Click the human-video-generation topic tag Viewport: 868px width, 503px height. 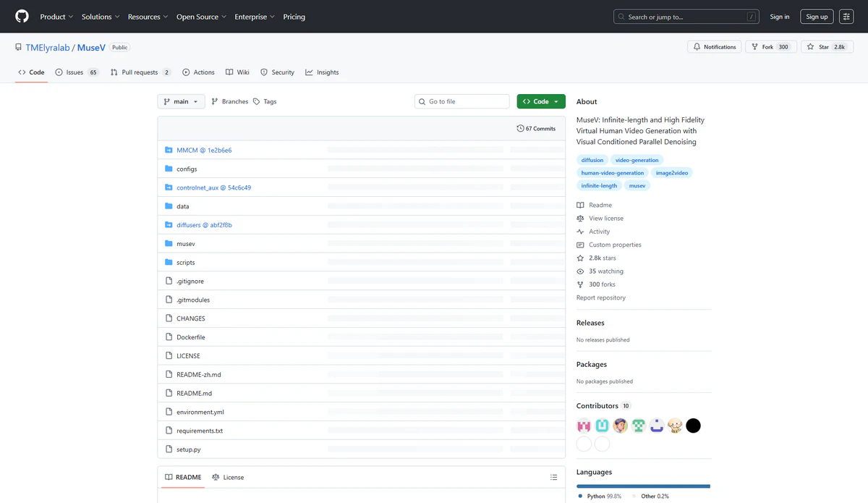click(x=612, y=173)
